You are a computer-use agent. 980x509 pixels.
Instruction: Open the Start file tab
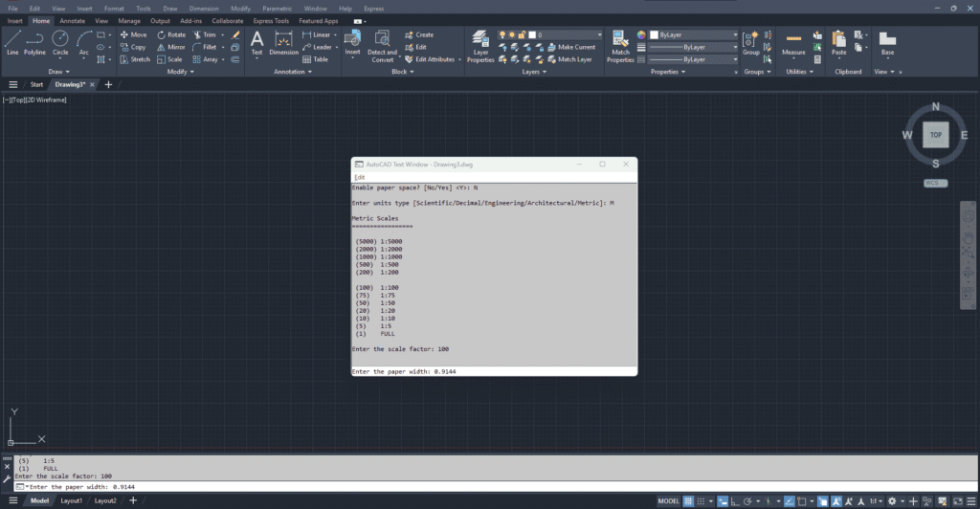(x=37, y=84)
